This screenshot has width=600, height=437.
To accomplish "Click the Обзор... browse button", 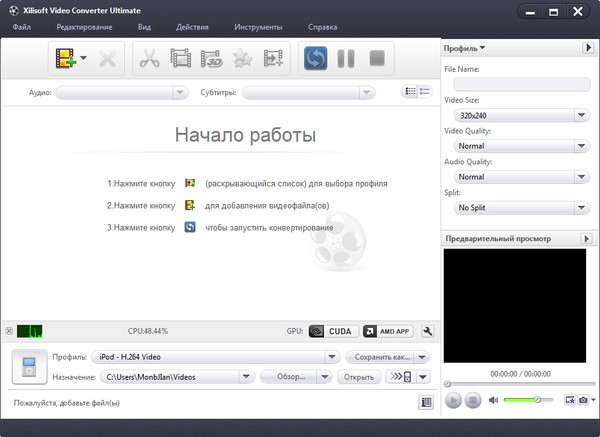I will pos(289,377).
